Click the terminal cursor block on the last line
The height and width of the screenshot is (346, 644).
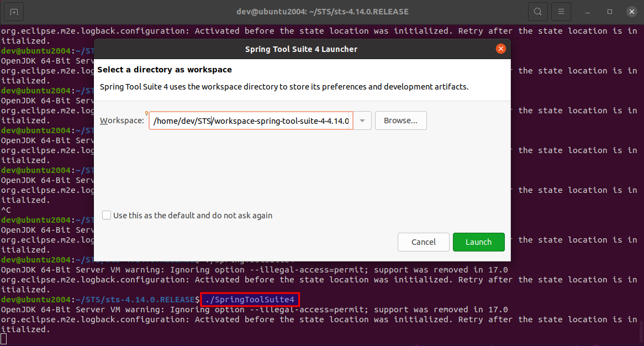coord(4,339)
